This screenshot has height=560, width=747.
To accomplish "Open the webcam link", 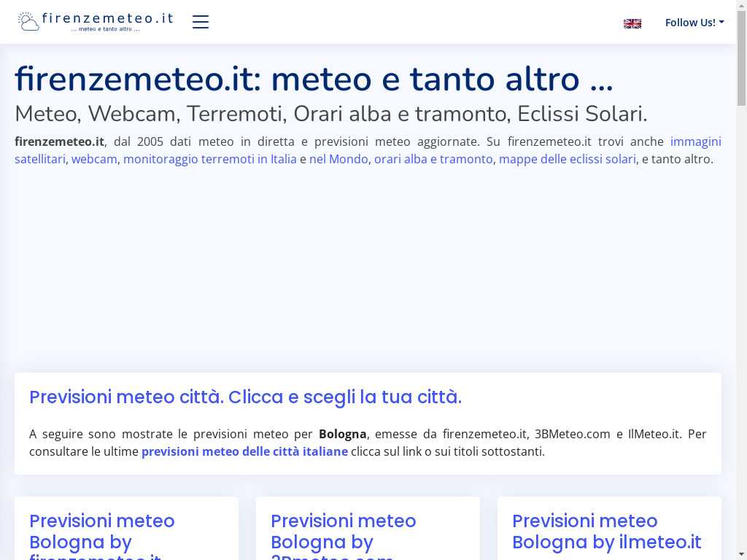I will coord(94,159).
